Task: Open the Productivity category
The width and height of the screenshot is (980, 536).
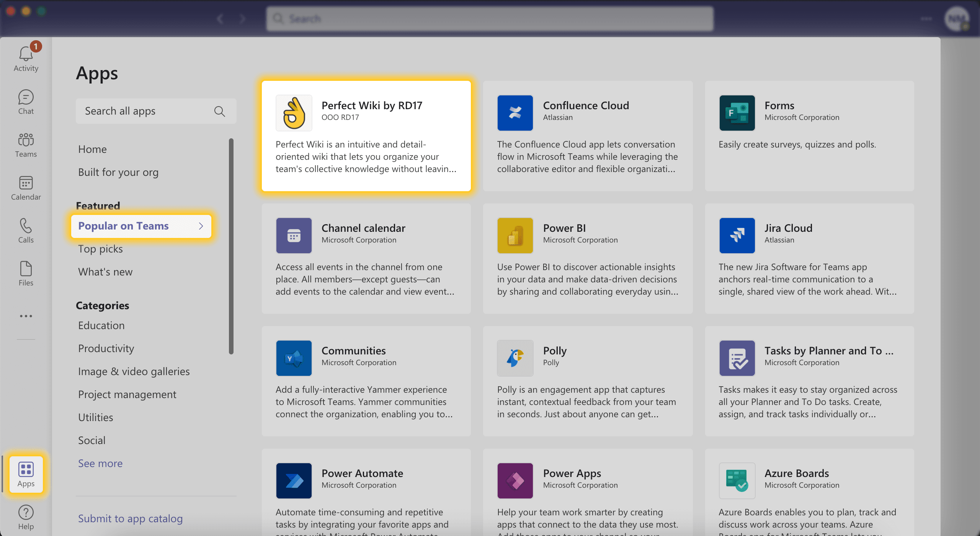Action: pos(106,349)
